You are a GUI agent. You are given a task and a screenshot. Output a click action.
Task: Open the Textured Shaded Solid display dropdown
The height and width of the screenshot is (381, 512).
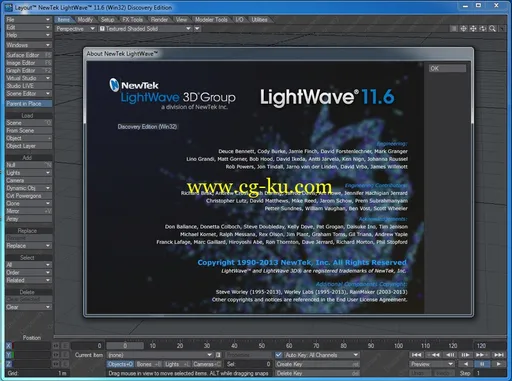point(145,29)
